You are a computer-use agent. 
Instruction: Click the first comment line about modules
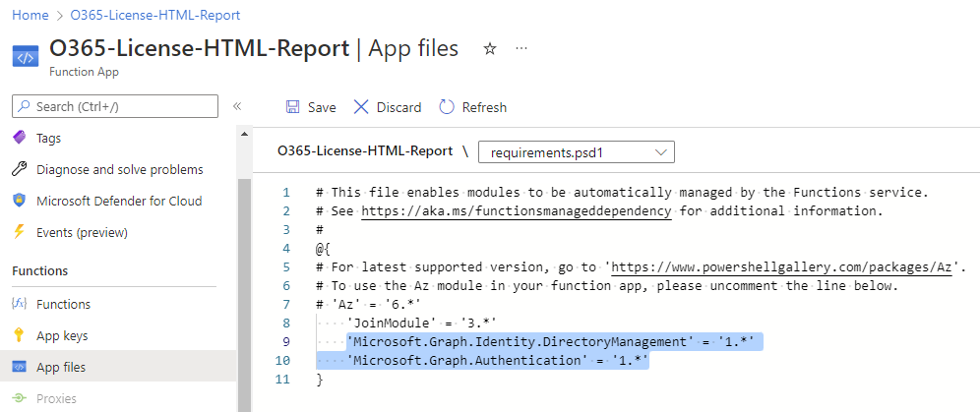pos(623,192)
